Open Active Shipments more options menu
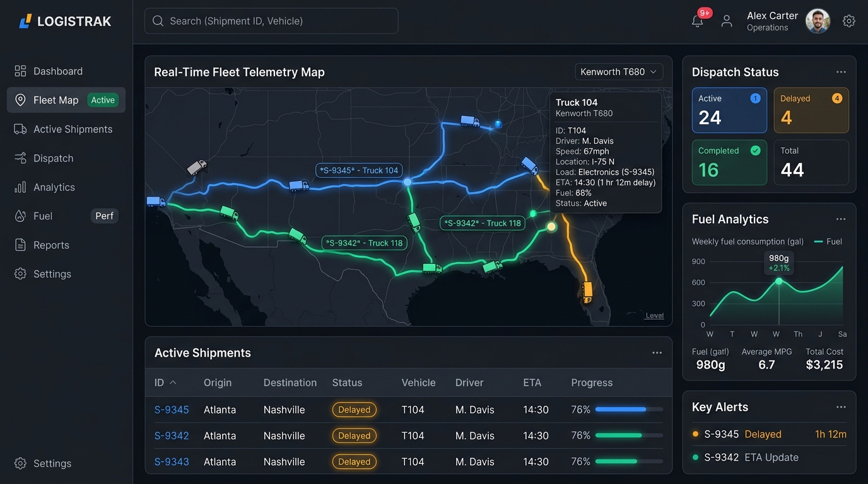The width and height of the screenshot is (868, 484). tap(657, 353)
